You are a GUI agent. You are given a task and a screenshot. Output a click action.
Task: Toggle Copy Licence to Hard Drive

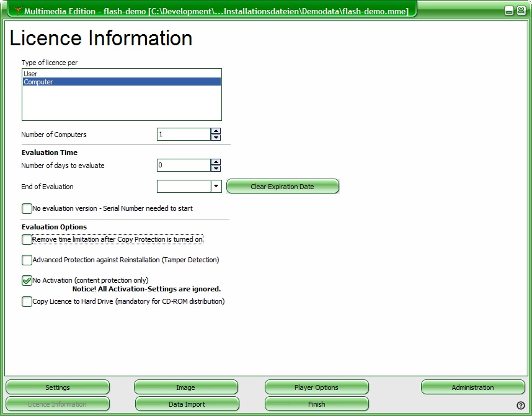(x=27, y=302)
